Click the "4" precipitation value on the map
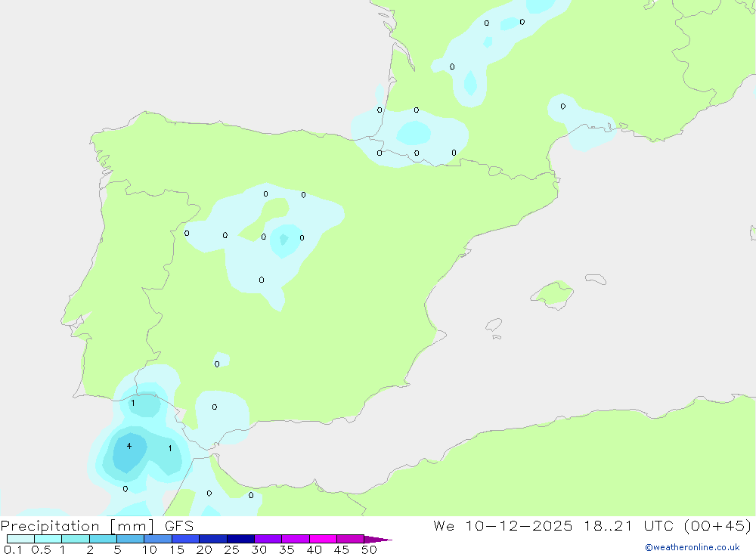 click(x=129, y=446)
